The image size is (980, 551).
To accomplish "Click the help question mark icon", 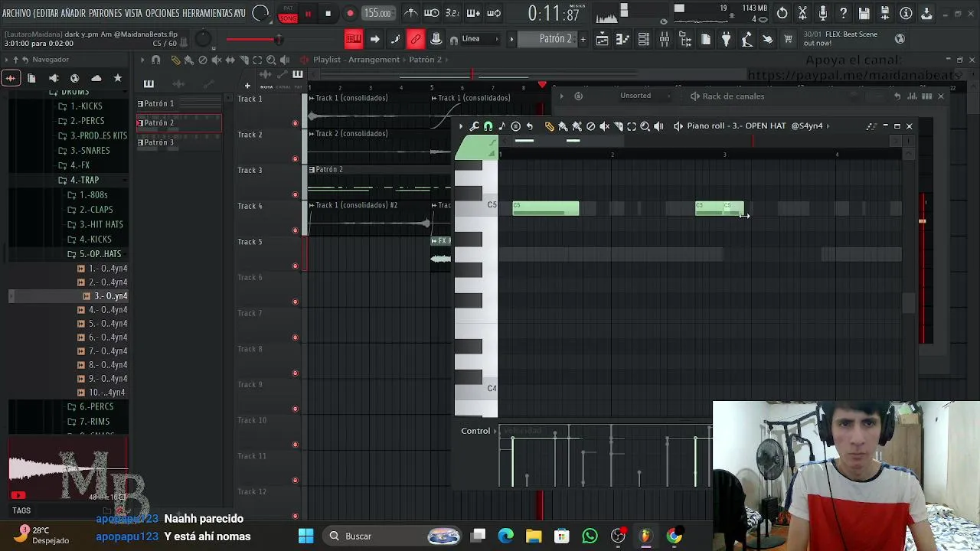I will 844,13.
